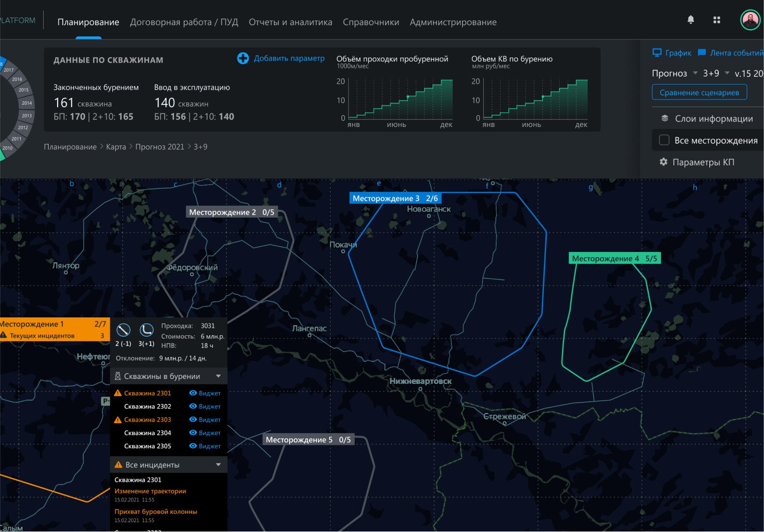The width and height of the screenshot is (764, 532).
Task: Click the notification bell icon
Action: point(691,20)
